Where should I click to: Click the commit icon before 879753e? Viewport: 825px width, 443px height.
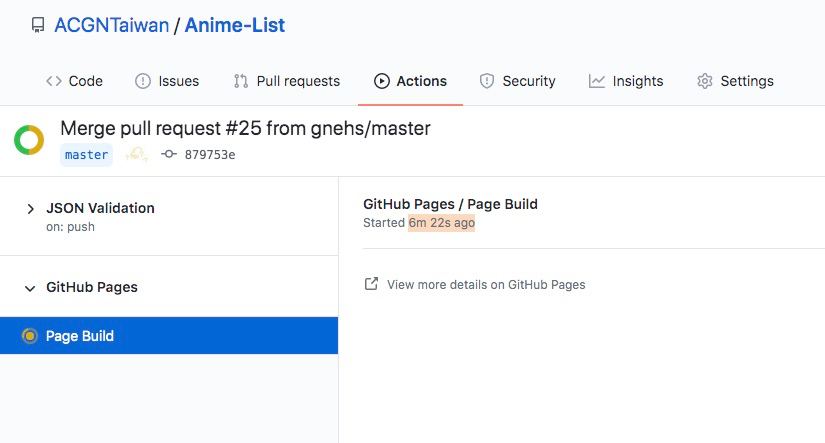pos(169,154)
